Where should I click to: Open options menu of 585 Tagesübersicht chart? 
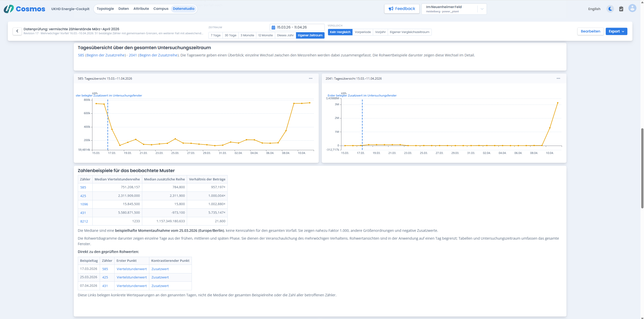tap(311, 78)
